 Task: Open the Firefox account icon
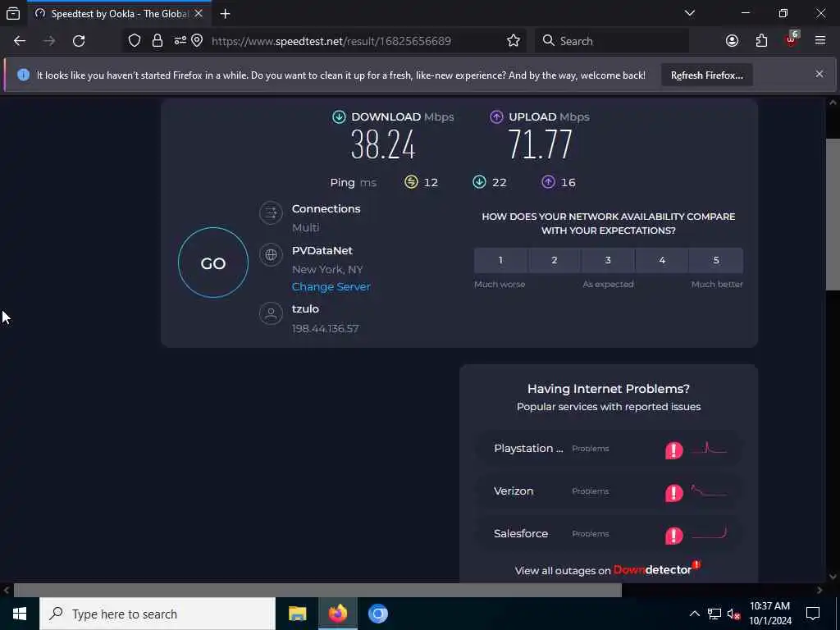coord(732,41)
